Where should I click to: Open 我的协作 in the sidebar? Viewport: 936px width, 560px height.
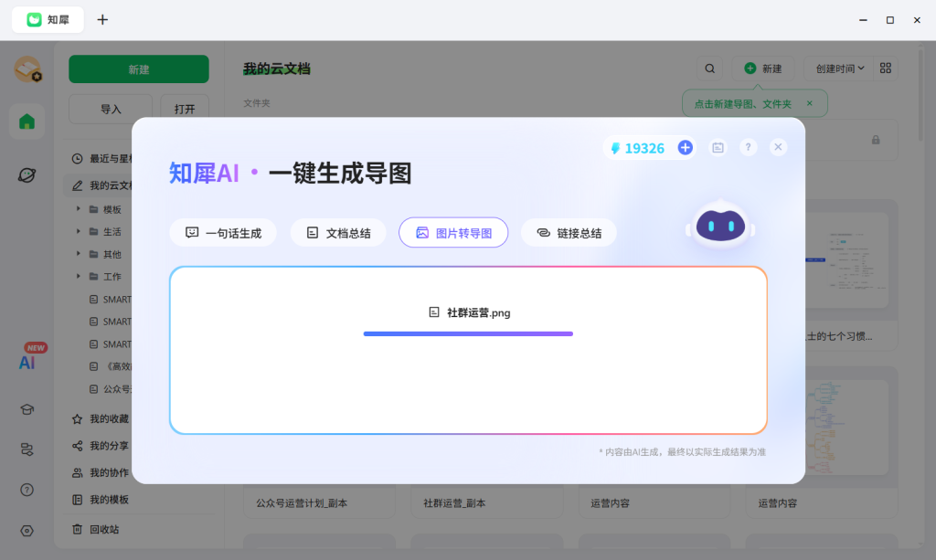tap(101, 472)
